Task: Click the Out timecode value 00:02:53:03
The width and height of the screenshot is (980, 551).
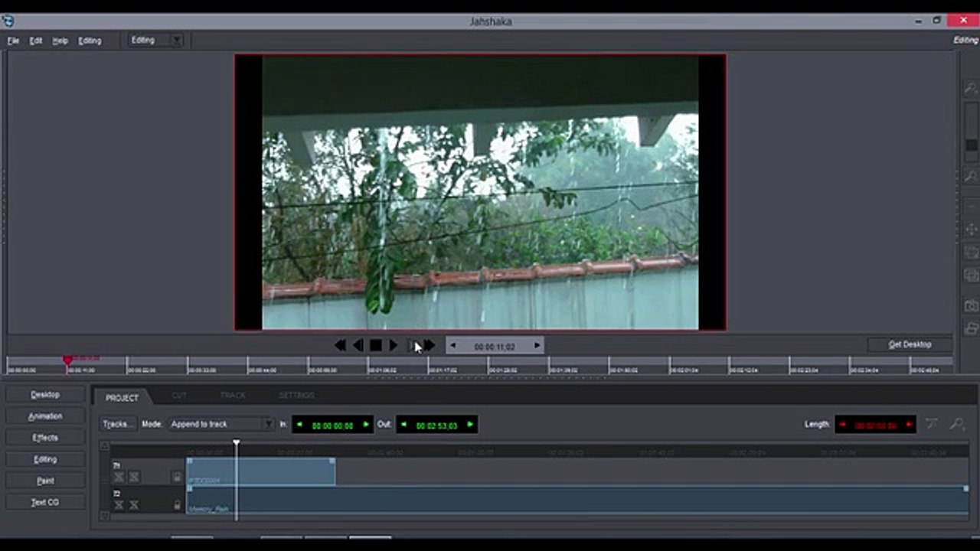Action: pyautogui.click(x=436, y=425)
